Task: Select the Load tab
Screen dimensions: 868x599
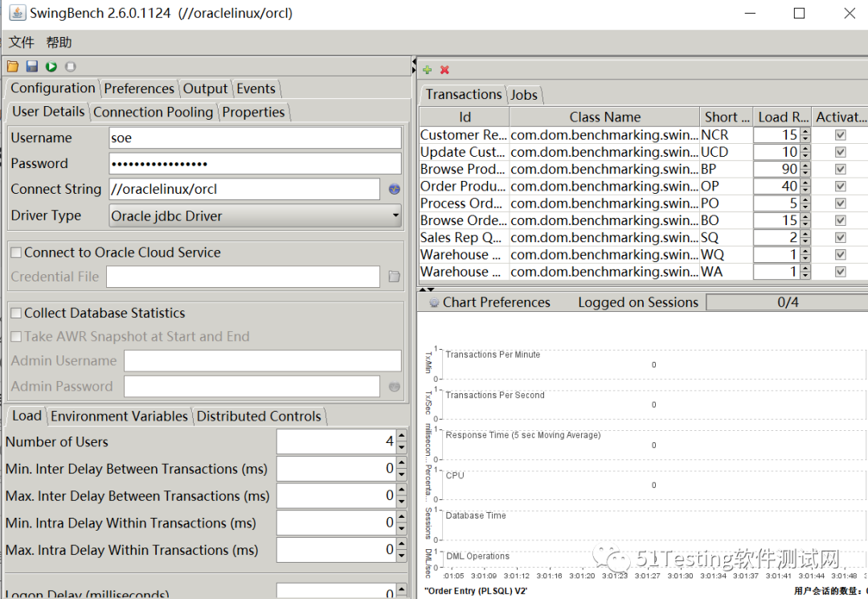Action: [27, 416]
